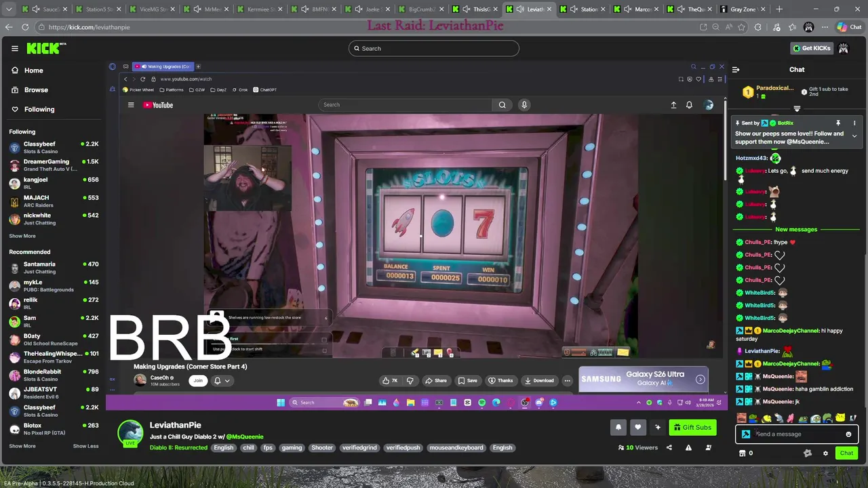Viewport: 868px width, 488px height.
Task: Open browser extensions puzzle icon
Action: [x=757, y=27]
